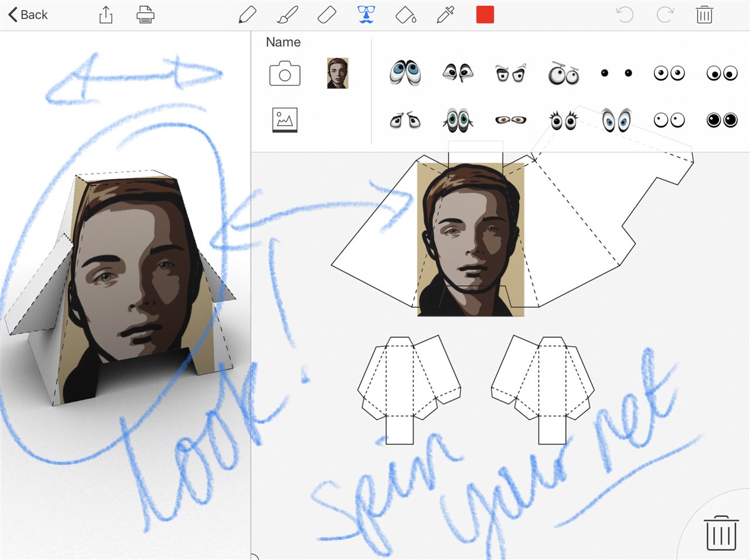Select the Eraser tool

pos(326,15)
